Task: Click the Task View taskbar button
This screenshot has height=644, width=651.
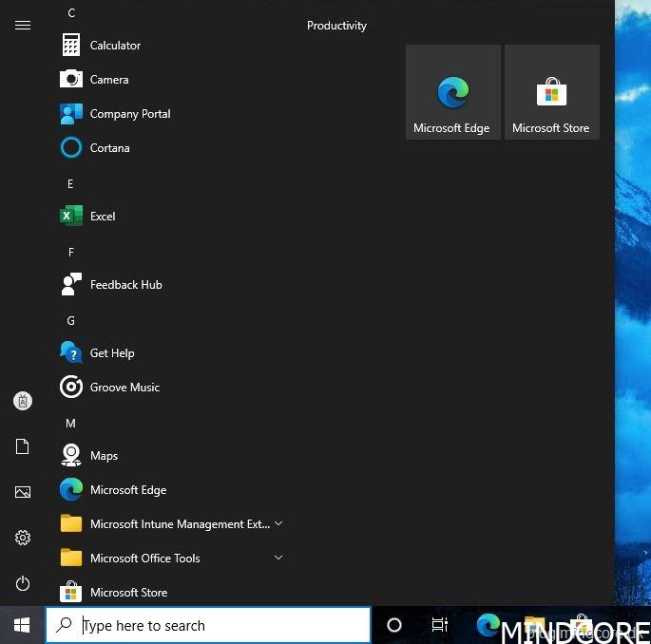Action: point(439,625)
